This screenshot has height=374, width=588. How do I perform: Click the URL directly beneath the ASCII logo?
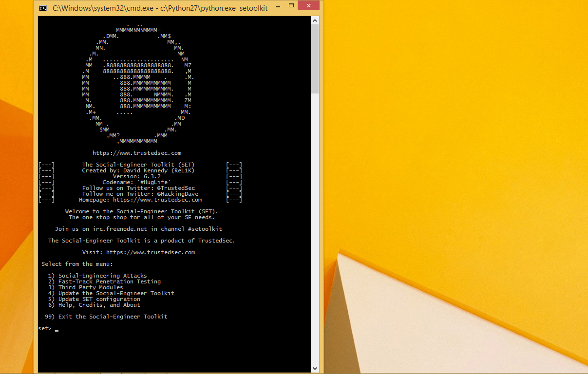click(137, 153)
